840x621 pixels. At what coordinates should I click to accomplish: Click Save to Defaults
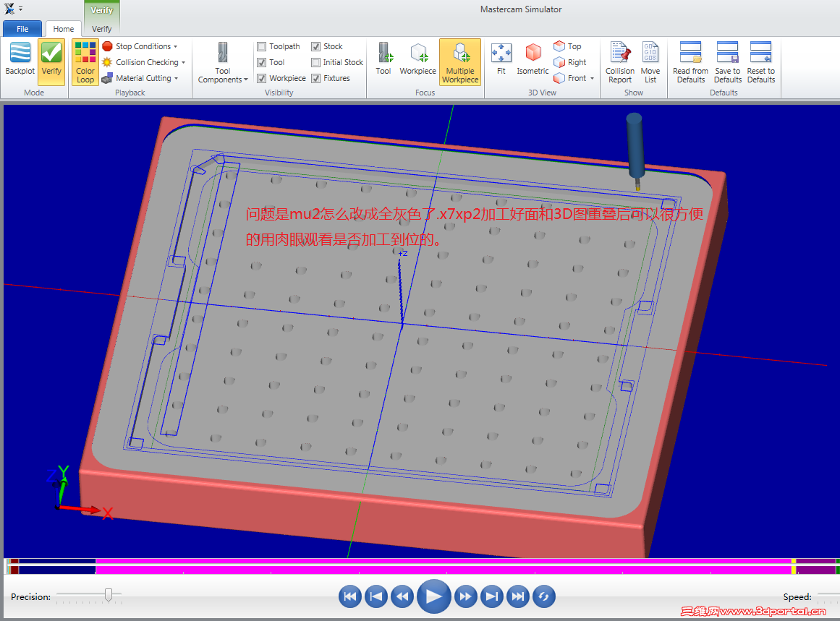click(728, 62)
